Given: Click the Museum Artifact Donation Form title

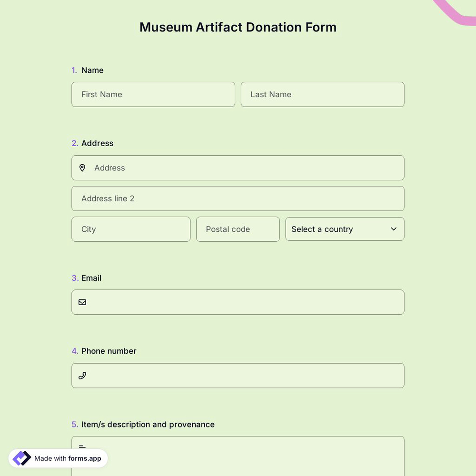Looking at the screenshot, I should [238, 27].
